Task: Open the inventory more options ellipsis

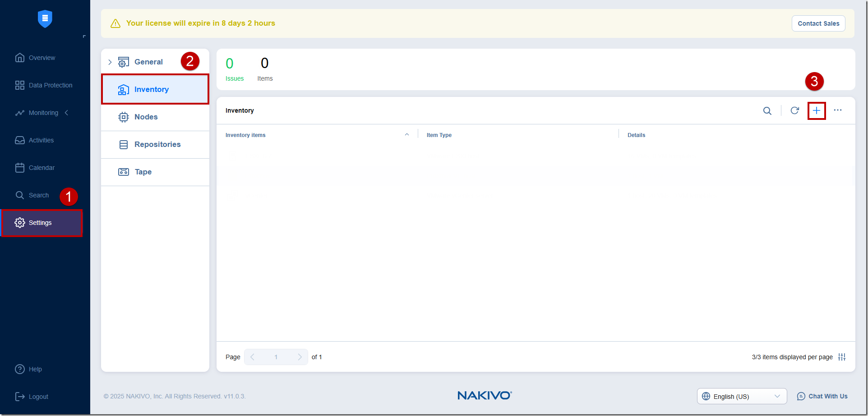Action: click(x=838, y=110)
